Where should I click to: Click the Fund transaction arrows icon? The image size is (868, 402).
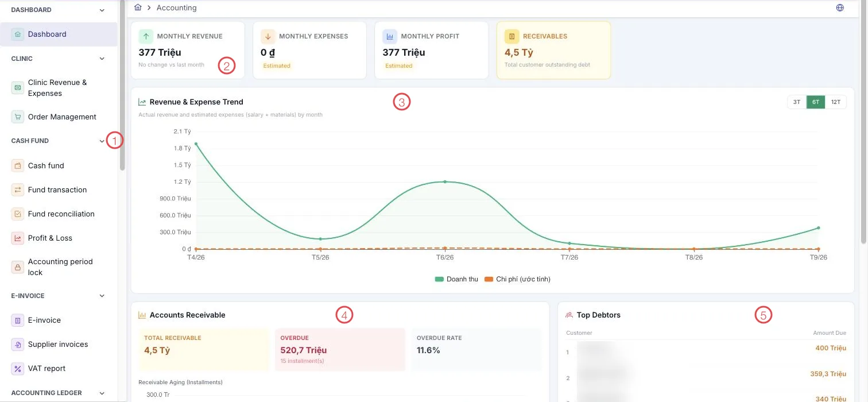18,190
